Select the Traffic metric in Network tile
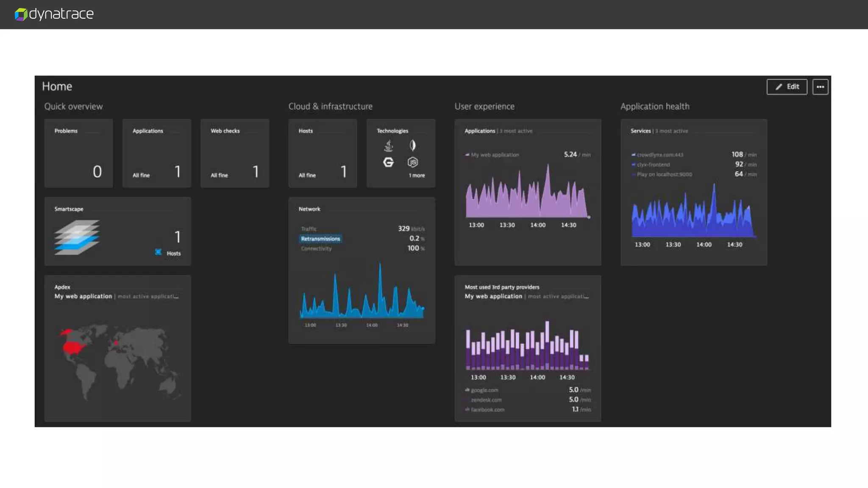Image resolution: width=868 pixels, height=488 pixels. tap(309, 229)
